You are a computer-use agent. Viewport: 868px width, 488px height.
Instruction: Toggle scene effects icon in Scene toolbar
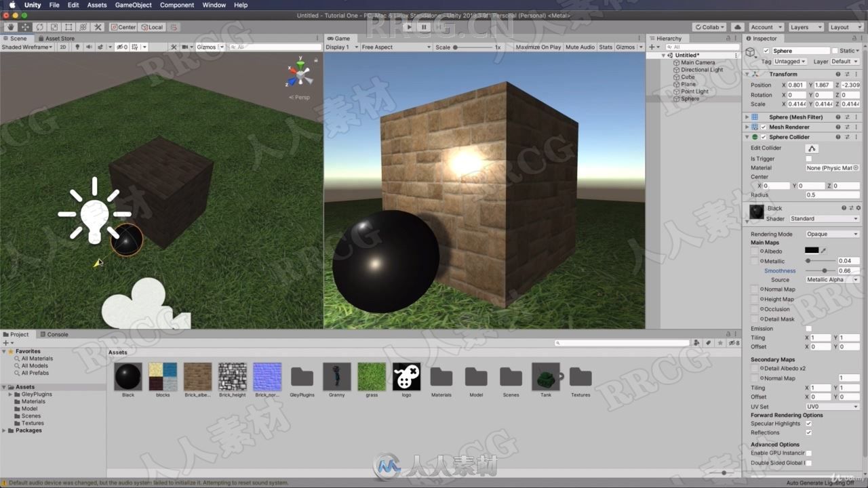pos(100,47)
